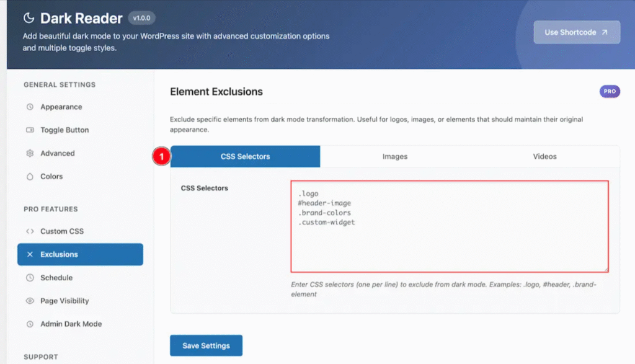
Task: Click the droplet icon beside Colors
Action: [x=30, y=177]
